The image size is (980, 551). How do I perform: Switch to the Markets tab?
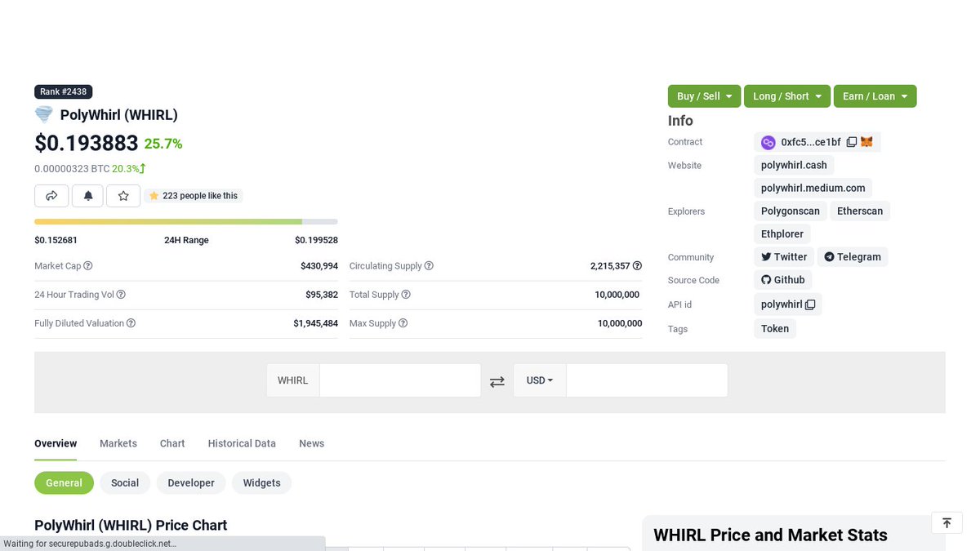(x=118, y=443)
